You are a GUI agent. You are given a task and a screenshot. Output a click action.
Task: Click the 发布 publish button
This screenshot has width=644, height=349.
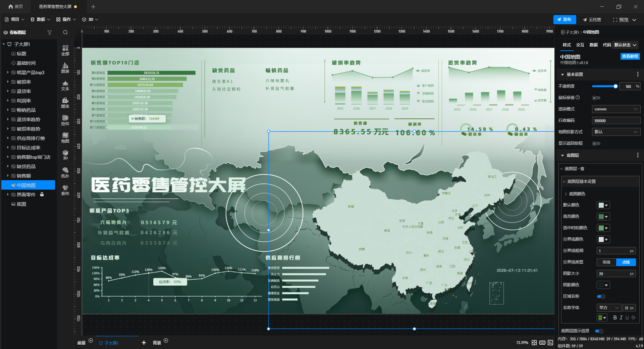pos(565,19)
